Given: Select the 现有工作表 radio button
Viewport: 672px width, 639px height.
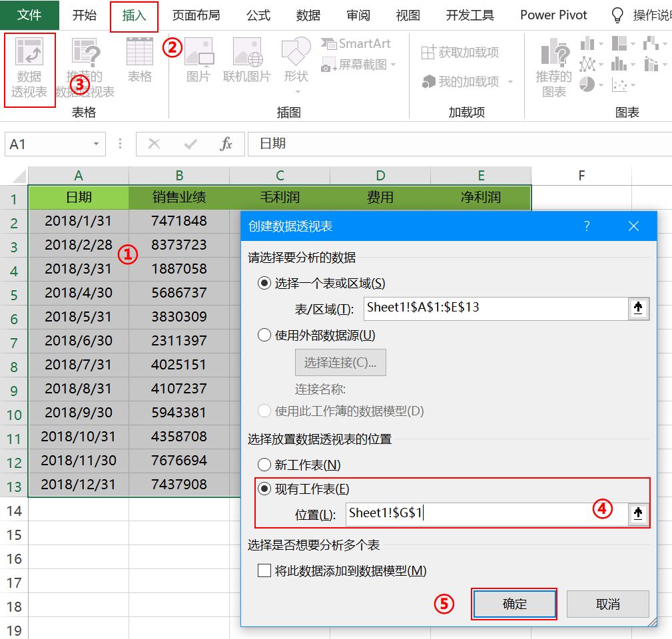Looking at the screenshot, I should [x=264, y=489].
